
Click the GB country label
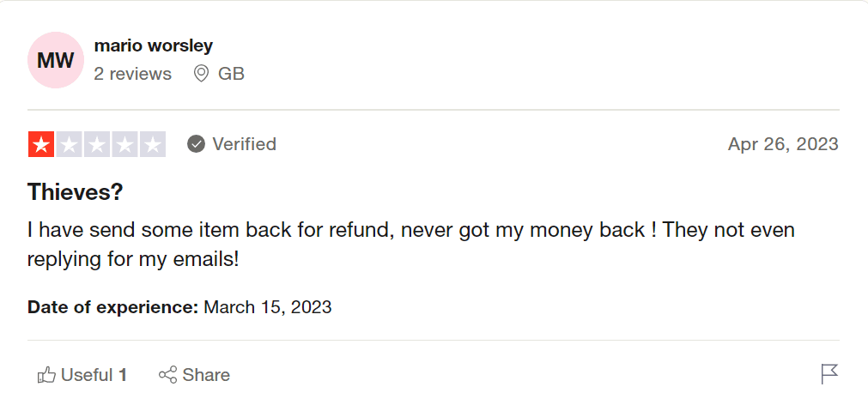coord(231,74)
